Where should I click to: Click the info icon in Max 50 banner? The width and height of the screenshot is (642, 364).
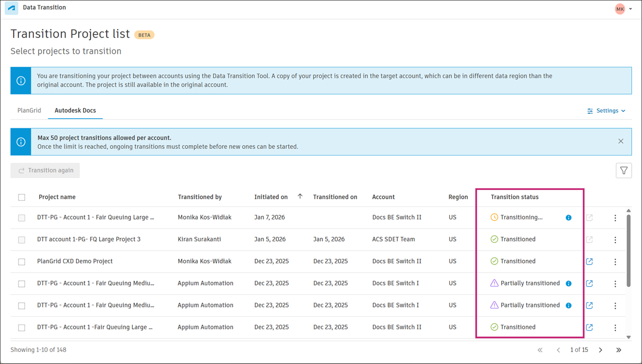coord(21,142)
